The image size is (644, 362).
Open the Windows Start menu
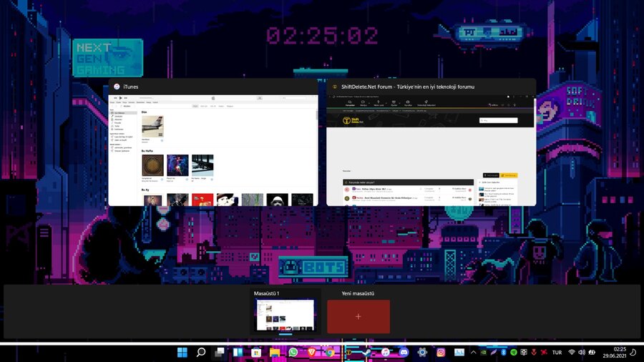(182, 352)
